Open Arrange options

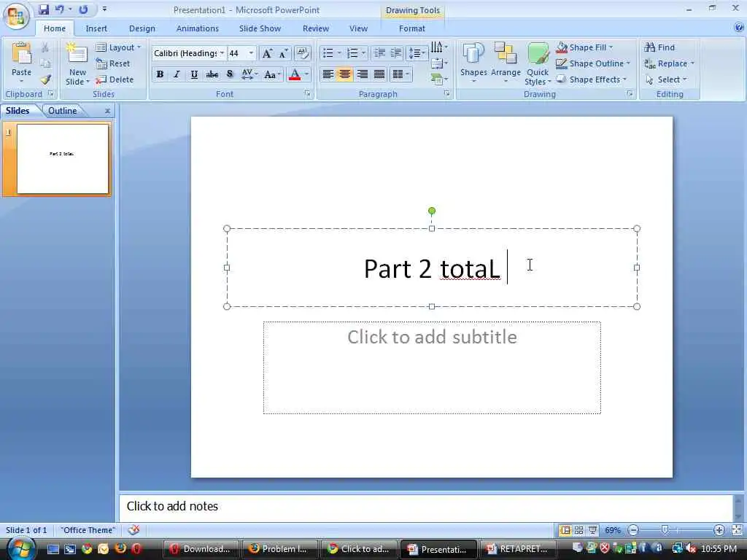[506, 63]
